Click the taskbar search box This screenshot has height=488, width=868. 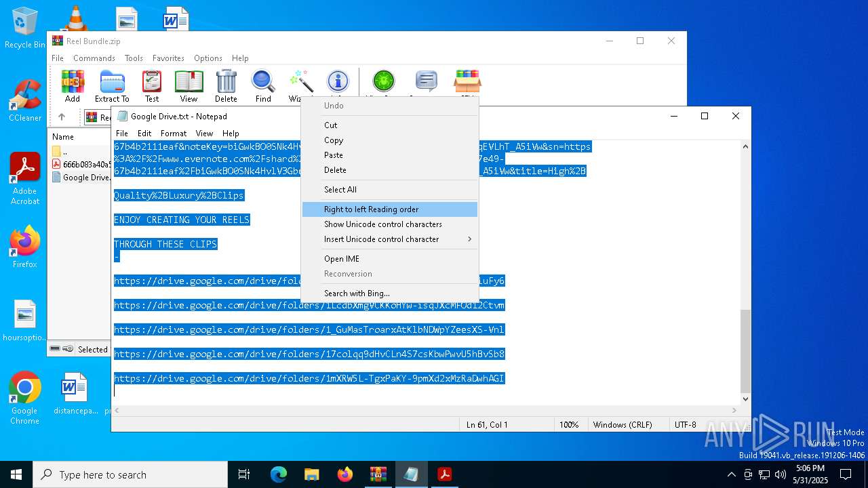click(130, 474)
